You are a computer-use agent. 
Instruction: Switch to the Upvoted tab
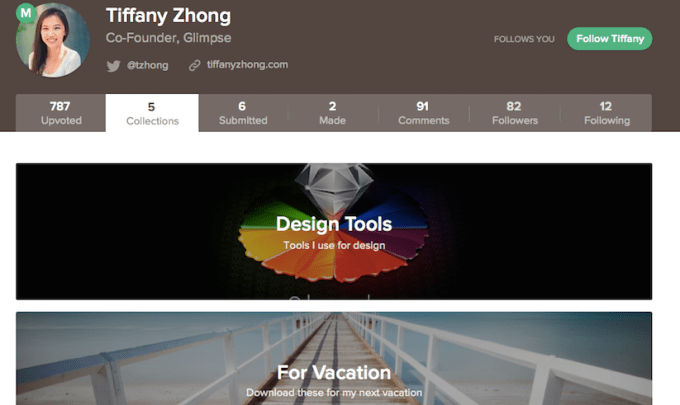click(60, 113)
